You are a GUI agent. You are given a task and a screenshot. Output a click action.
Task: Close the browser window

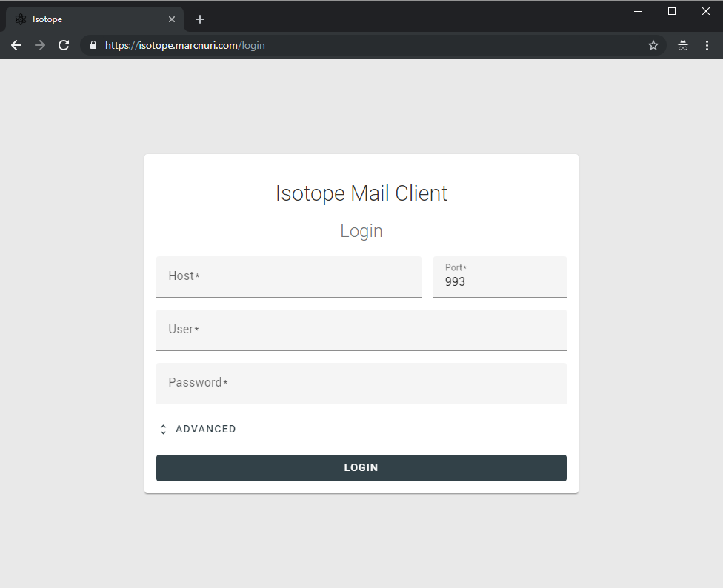[706, 11]
